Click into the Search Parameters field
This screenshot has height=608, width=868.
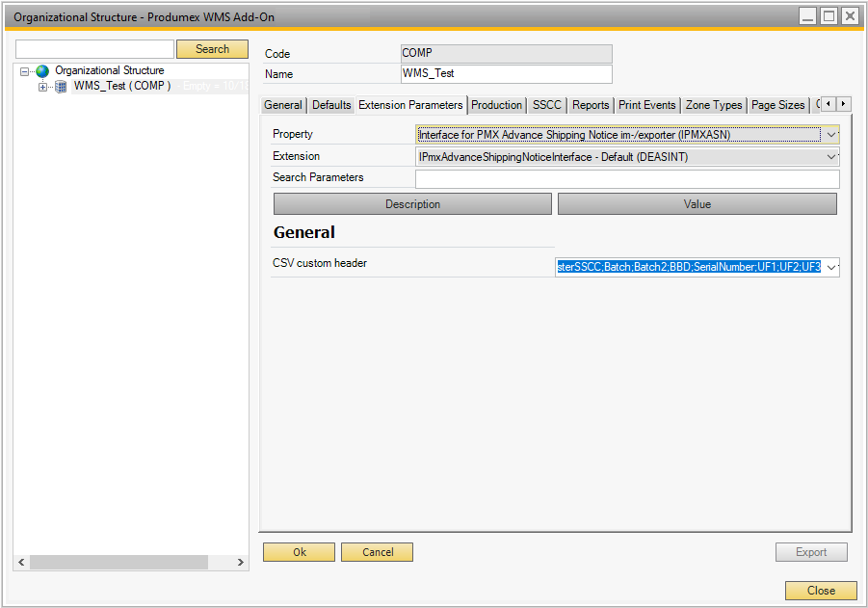click(x=626, y=179)
